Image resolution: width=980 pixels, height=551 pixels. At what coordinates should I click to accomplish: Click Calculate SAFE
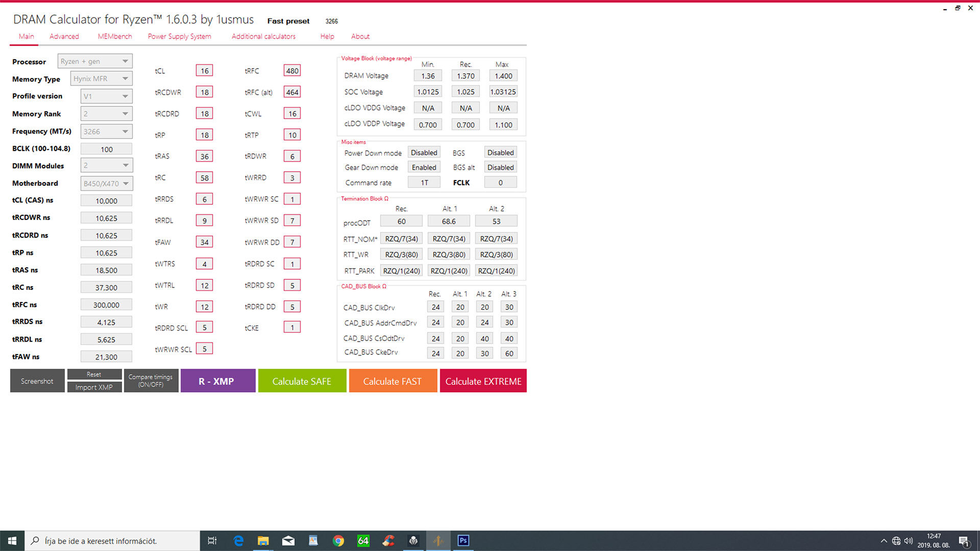[x=302, y=381]
